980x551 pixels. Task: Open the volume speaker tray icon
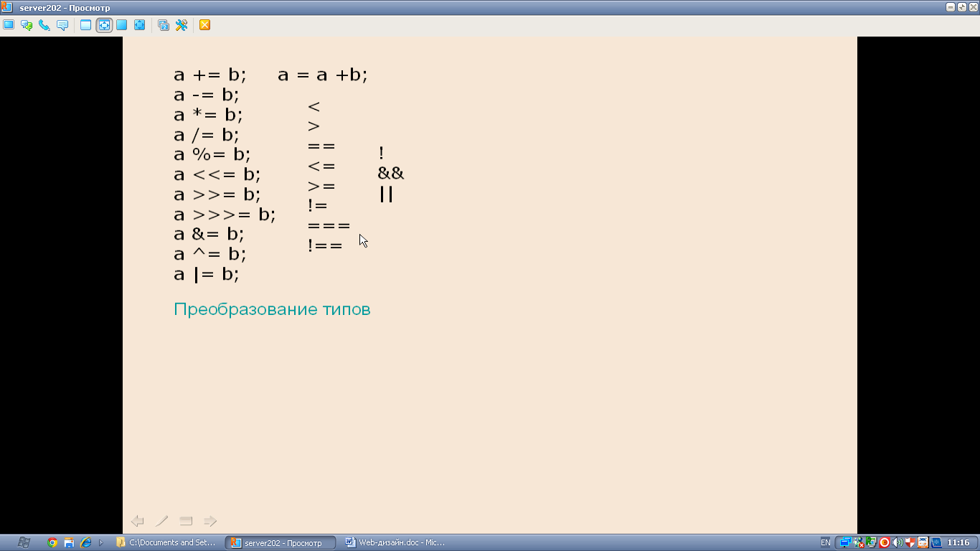click(x=897, y=542)
